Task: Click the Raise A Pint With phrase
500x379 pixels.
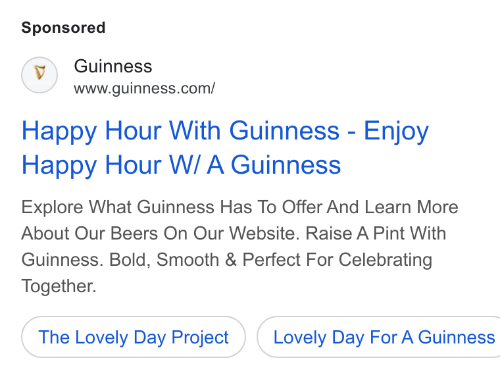Action: pyautogui.click(x=376, y=233)
